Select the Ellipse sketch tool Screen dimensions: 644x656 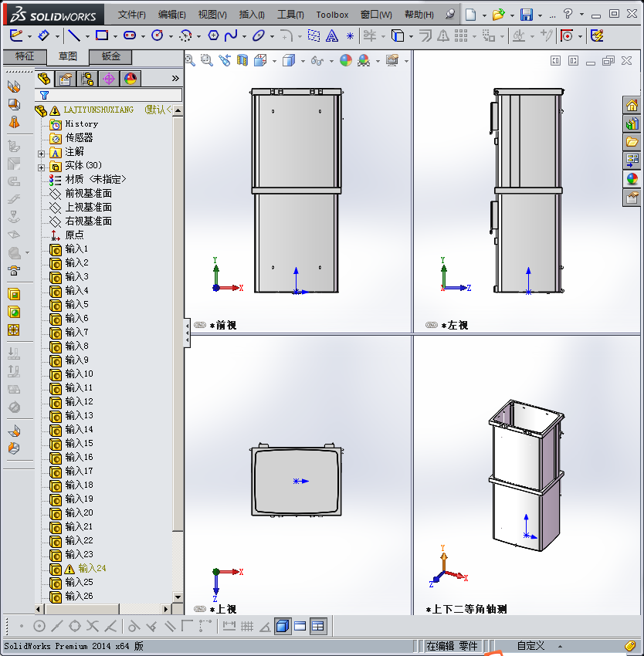coord(259,36)
